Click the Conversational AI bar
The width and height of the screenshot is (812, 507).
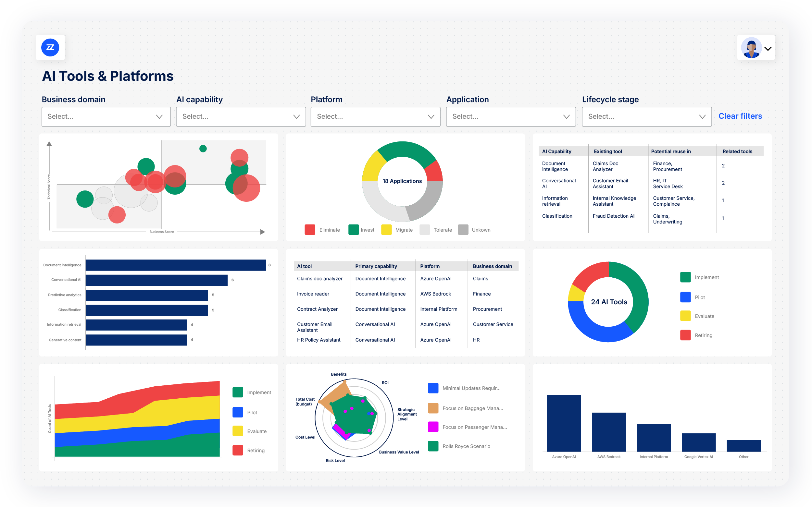click(156, 280)
